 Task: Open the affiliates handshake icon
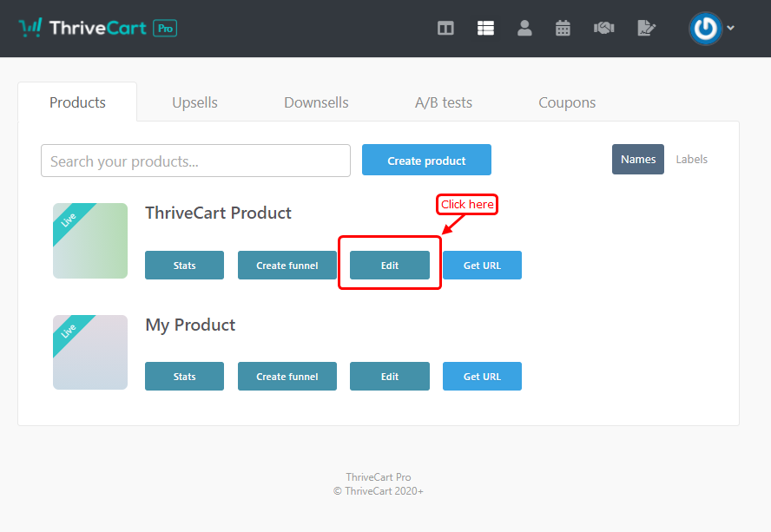(603, 29)
